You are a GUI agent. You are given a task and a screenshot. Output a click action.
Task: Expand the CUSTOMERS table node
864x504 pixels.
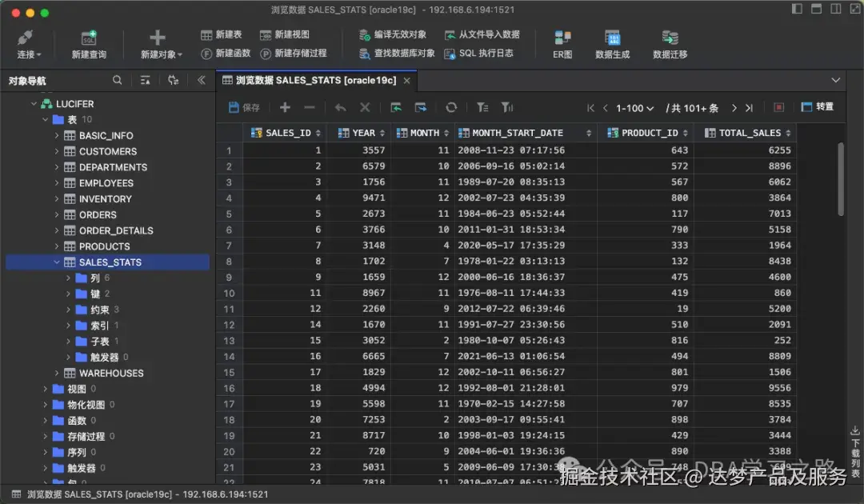tap(57, 151)
